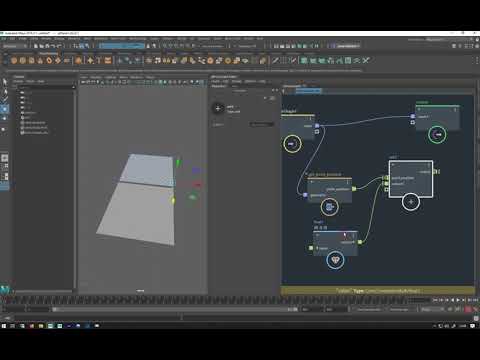
Task: Click the yellow handle on the plane's right edge
Action: (x=173, y=200)
